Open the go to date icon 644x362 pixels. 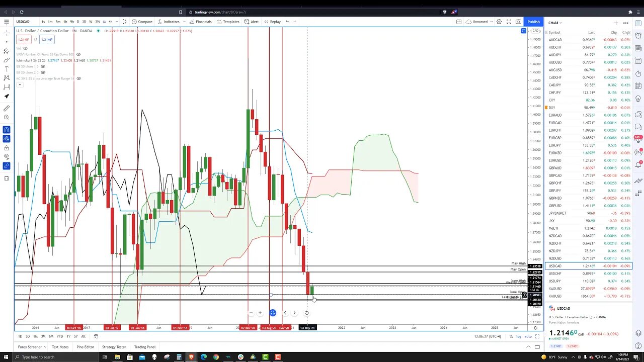click(x=96, y=336)
